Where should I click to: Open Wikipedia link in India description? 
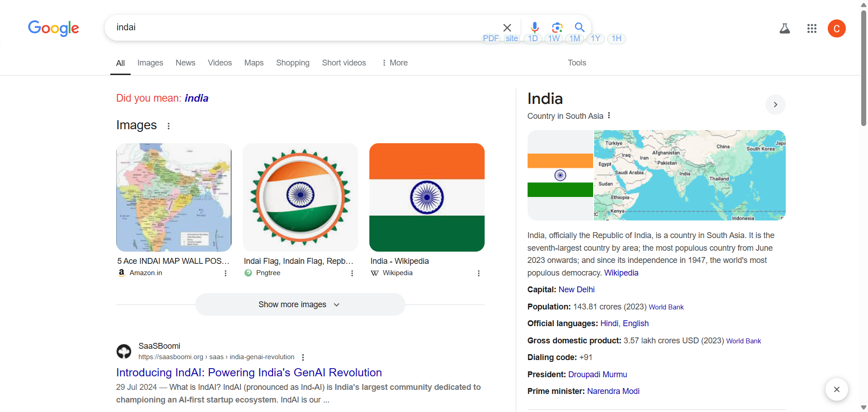point(621,273)
